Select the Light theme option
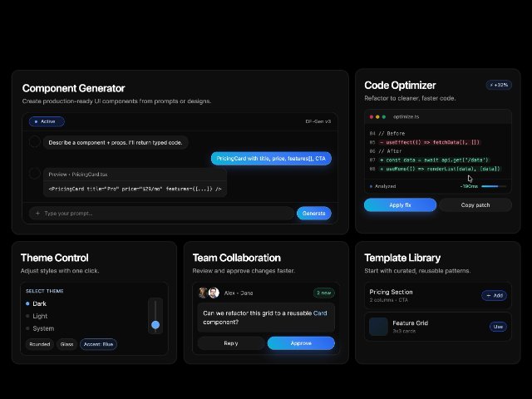 click(x=37, y=316)
